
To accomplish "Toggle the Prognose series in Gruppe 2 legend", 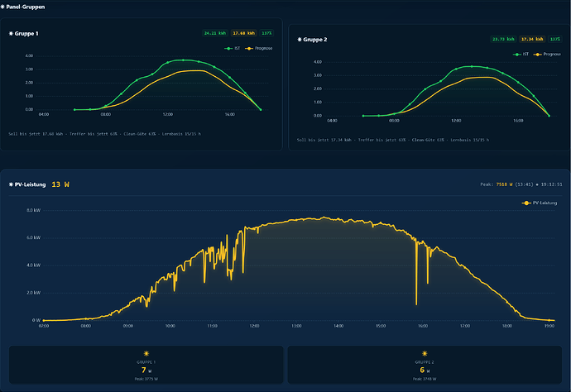I will (547, 55).
